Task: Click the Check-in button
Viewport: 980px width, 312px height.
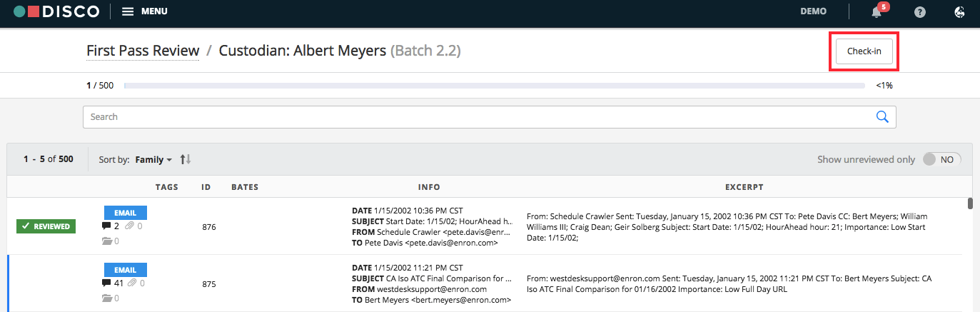Action: pos(864,51)
